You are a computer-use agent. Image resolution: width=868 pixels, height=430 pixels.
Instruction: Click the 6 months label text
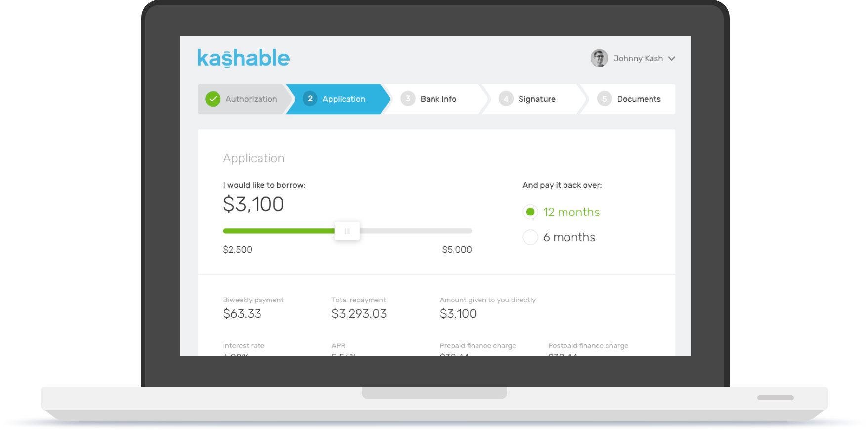tap(569, 237)
